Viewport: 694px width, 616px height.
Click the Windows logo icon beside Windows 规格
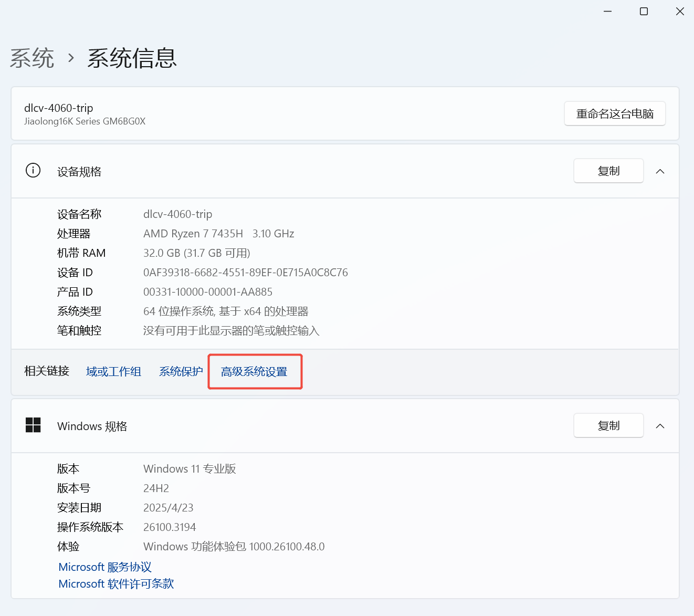point(33,425)
